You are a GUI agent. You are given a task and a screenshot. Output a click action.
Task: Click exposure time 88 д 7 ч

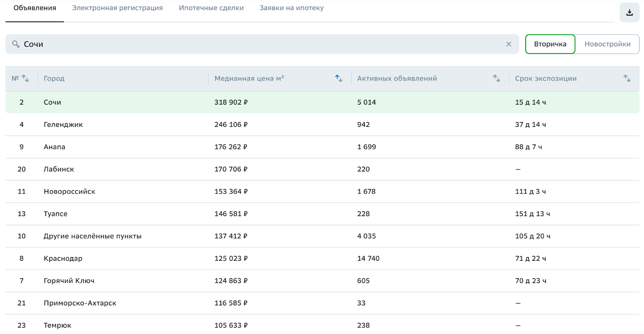[x=528, y=147]
